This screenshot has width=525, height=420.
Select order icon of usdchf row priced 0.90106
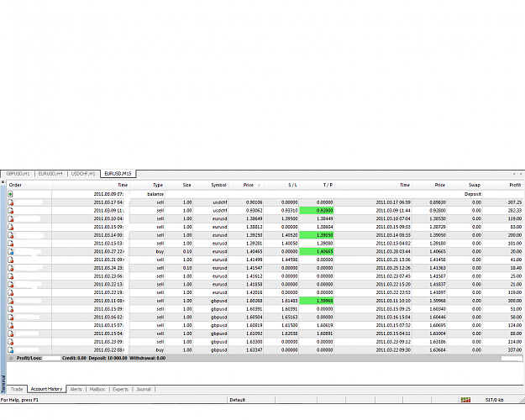pyautogui.click(x=11, y=202)
